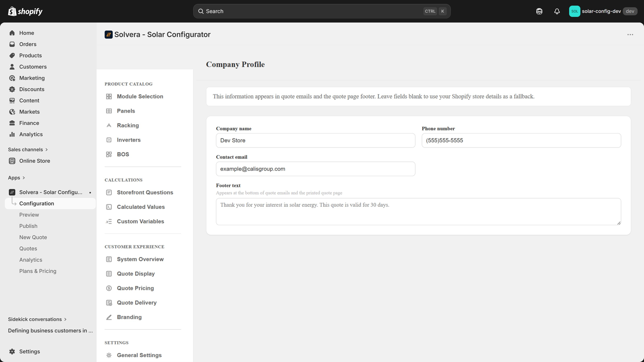This screenshot has width=644, height=362.
Task: Click the Analytics bar chart icon
Action: [x=12, y=134]
